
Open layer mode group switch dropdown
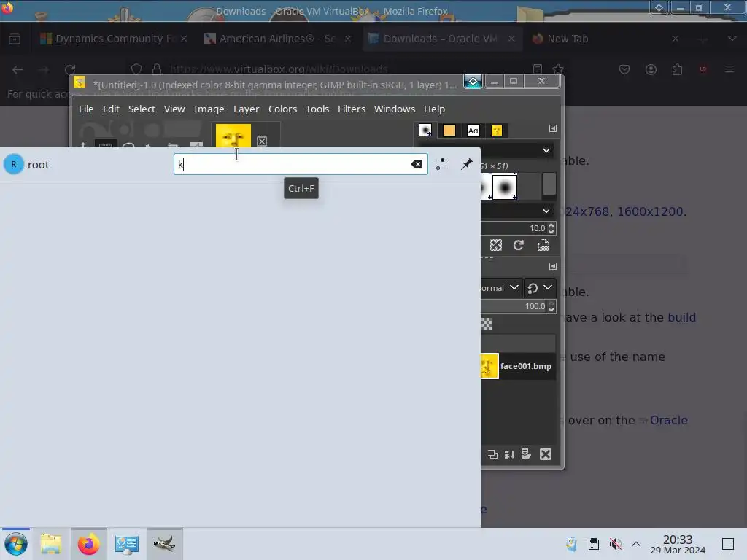[x=539, y=287]
